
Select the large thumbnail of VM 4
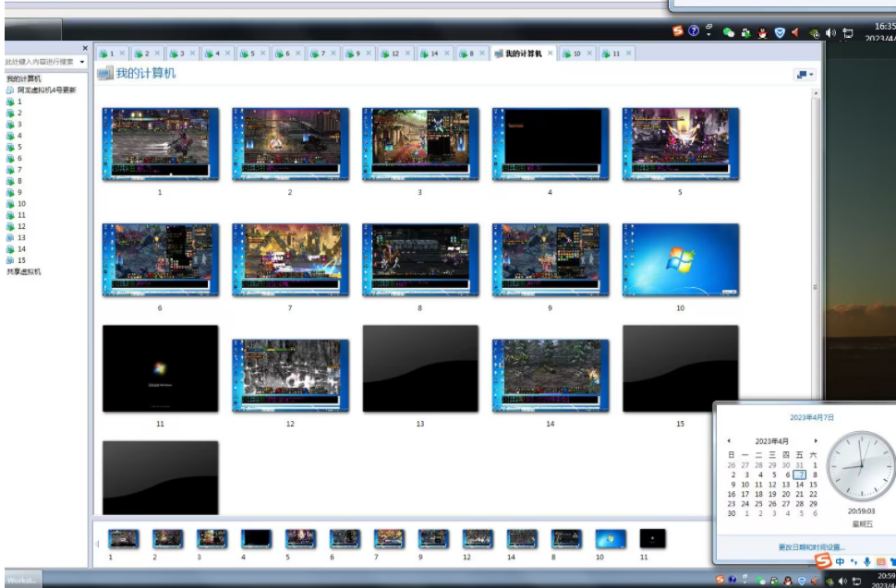click(x=551, y=144)
